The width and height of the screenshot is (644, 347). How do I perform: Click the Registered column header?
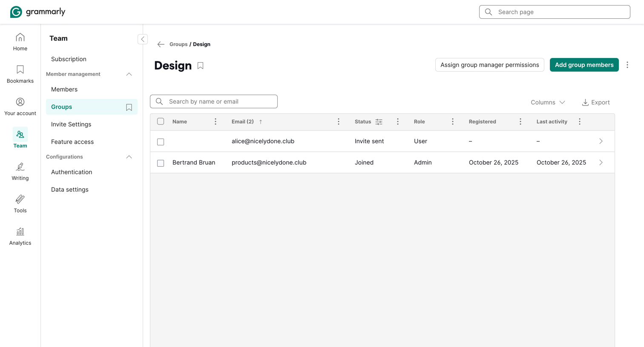[483, 122]
